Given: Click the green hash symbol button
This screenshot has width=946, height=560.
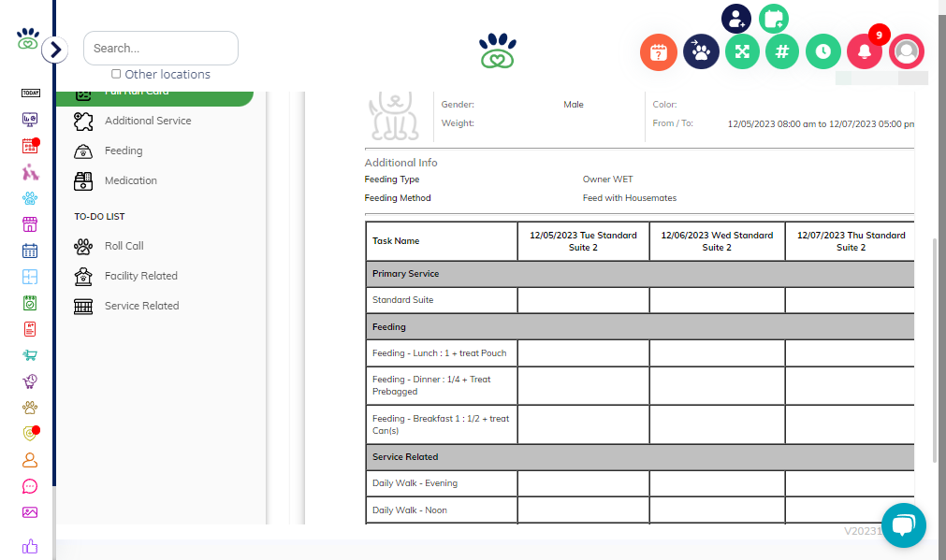Looking at the screenshot, I should [782, 51].
